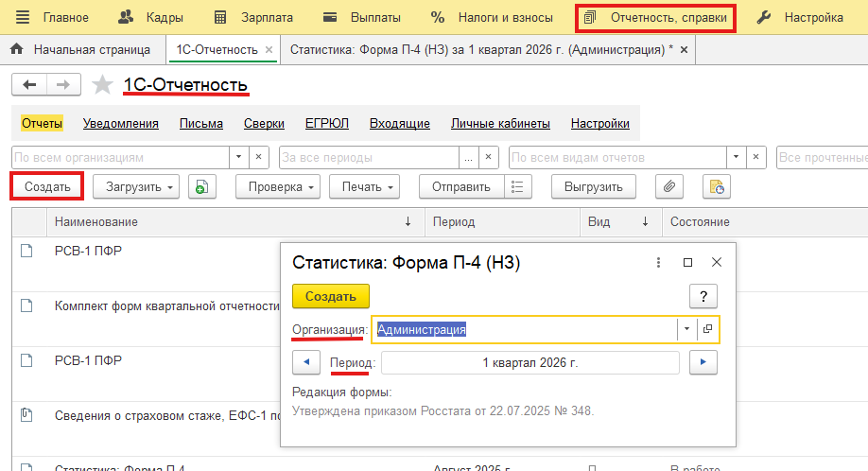868x471 pixels.
Task: Open the Зарплата section
Action: point(253,18)
